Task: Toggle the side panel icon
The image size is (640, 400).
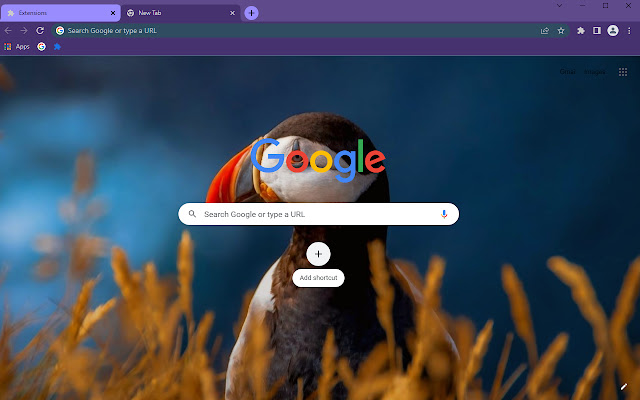Action: pos(597,31)
